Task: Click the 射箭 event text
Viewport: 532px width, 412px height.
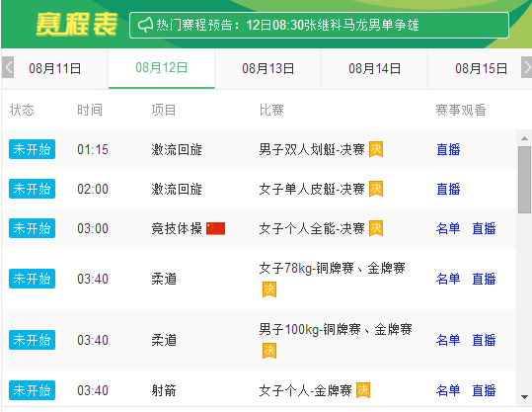Action: (x=164, y=390)
